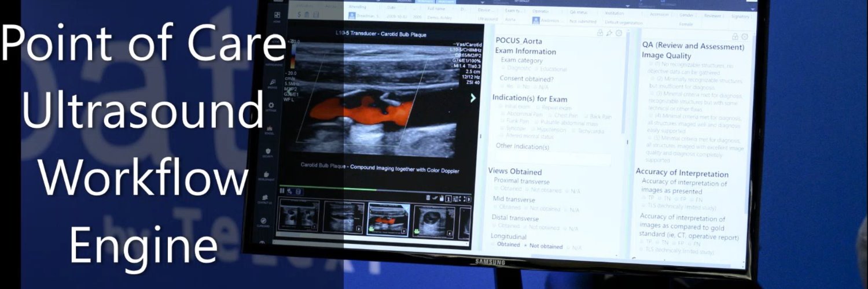Screen dimensions: 868x289
Task: Select Obtained under Proximal transverse
Action: pos(507,188)
